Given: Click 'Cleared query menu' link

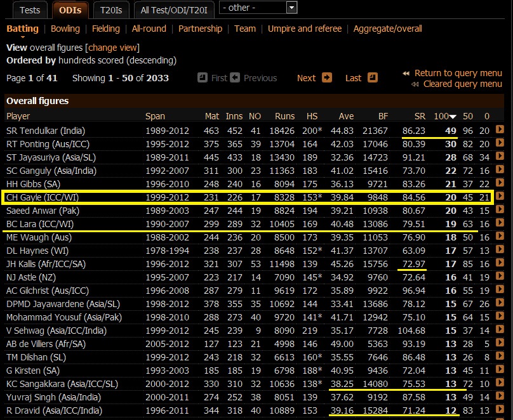Looking at the screenshot, I should [x=462, y=84].
